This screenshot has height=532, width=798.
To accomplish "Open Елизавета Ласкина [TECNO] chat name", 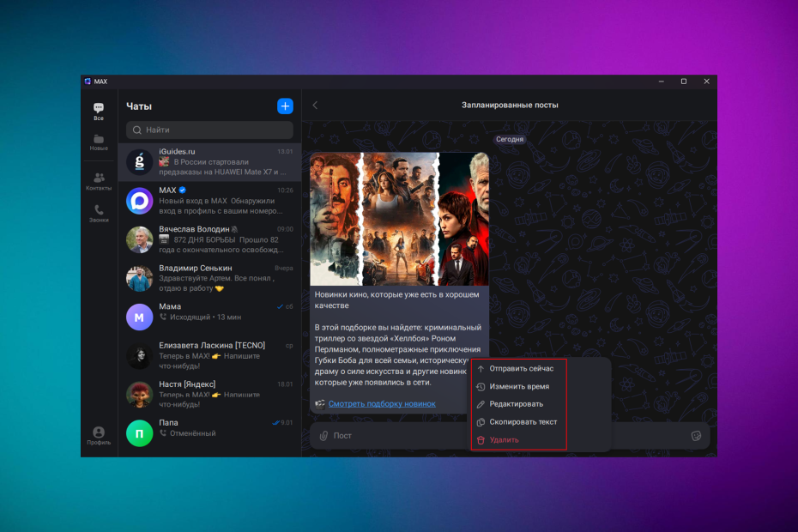I will pos(212,345).
